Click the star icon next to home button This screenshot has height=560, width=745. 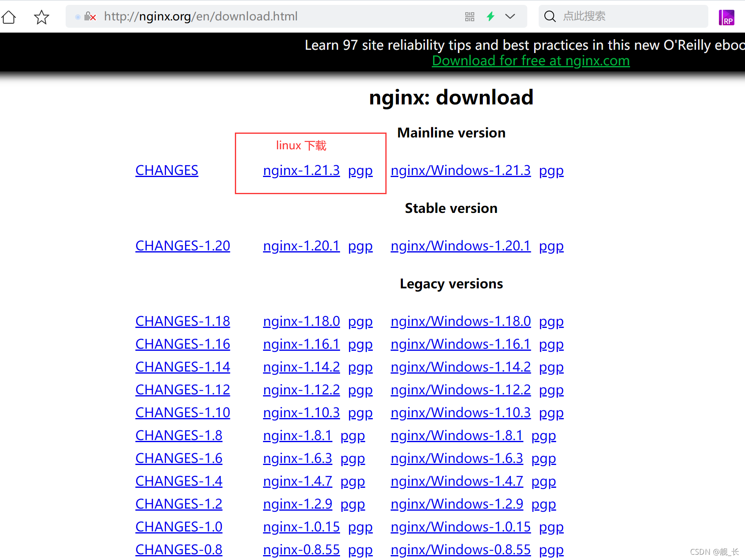tap(41, 17)
